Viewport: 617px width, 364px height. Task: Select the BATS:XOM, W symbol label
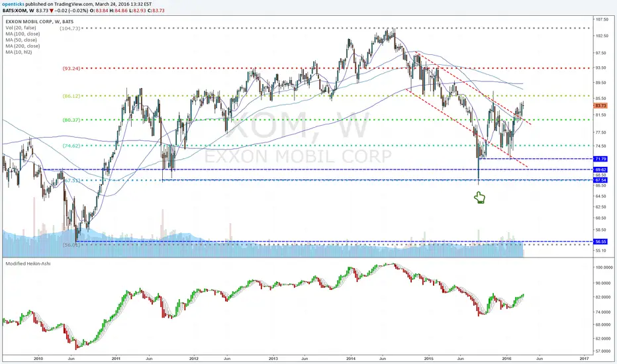click(x=19, y=11)
